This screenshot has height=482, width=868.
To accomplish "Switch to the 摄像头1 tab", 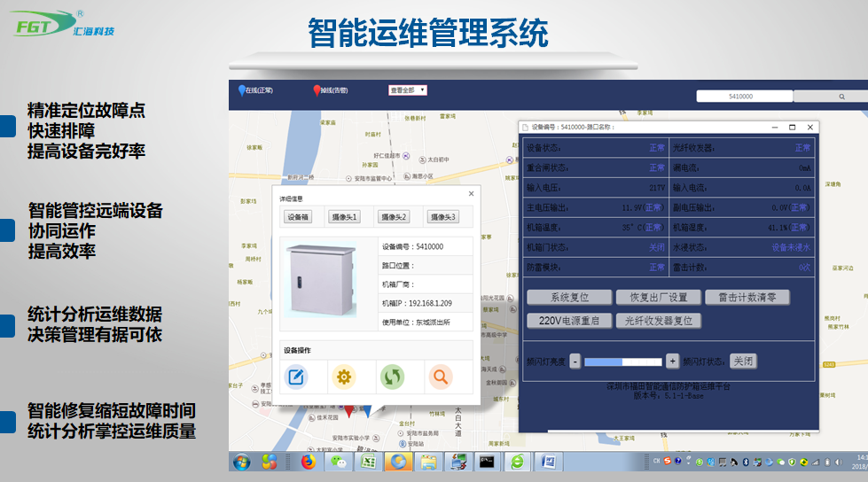I will pyautogui.click(x=345, y=217).
